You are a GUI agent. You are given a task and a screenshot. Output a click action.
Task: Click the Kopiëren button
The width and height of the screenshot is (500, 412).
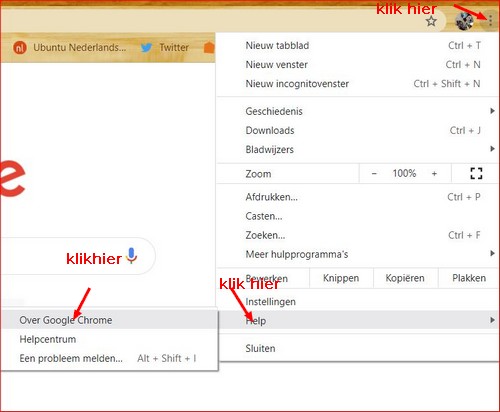(x=405, y=278)
